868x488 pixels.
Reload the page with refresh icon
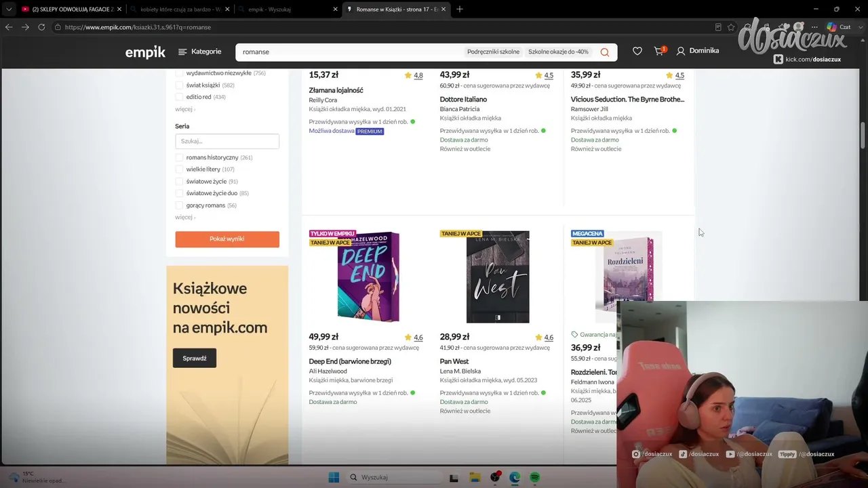coord(41,27)
